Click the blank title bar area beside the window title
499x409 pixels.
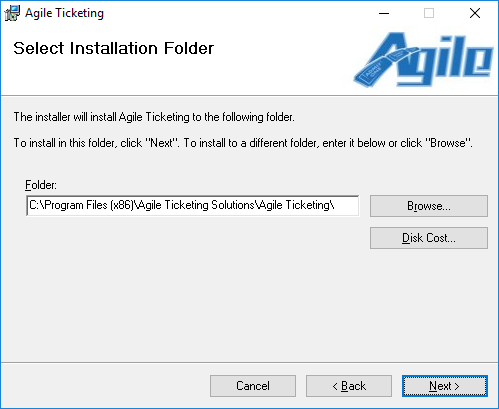tap(233, 13)
